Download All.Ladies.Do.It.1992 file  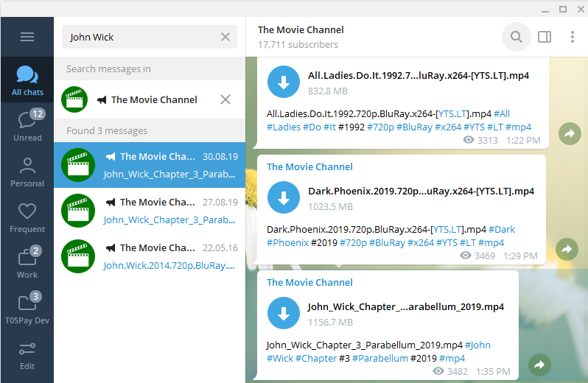tap(284, 82)
